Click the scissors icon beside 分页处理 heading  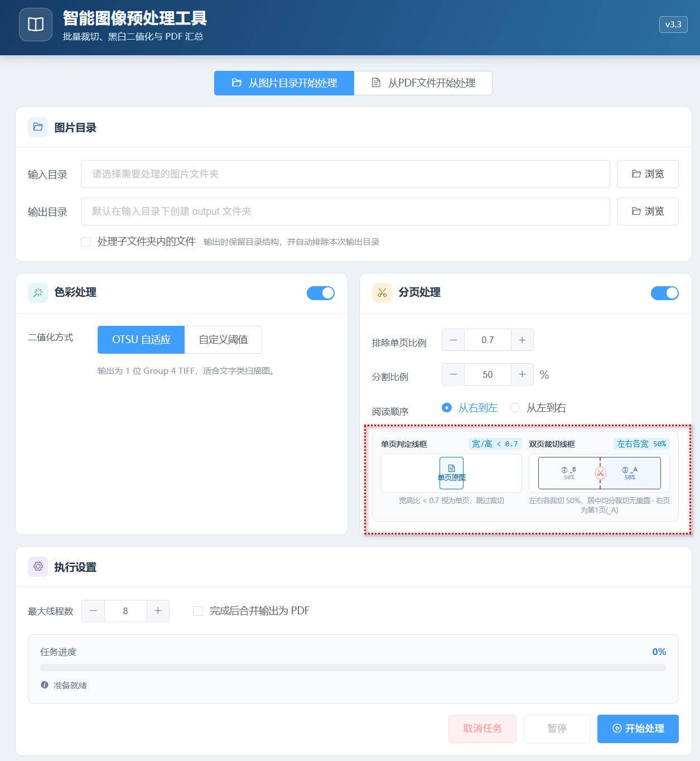pyautogui.click(x=382, y=292)
